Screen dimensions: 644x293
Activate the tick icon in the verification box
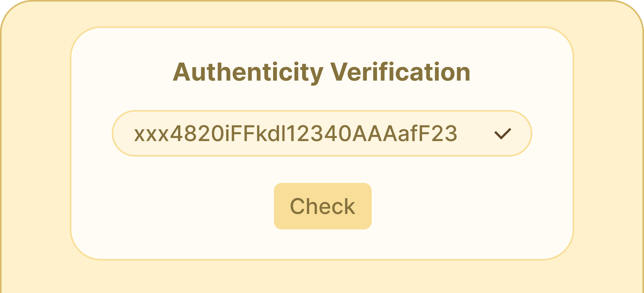click(x=503, y=133)
